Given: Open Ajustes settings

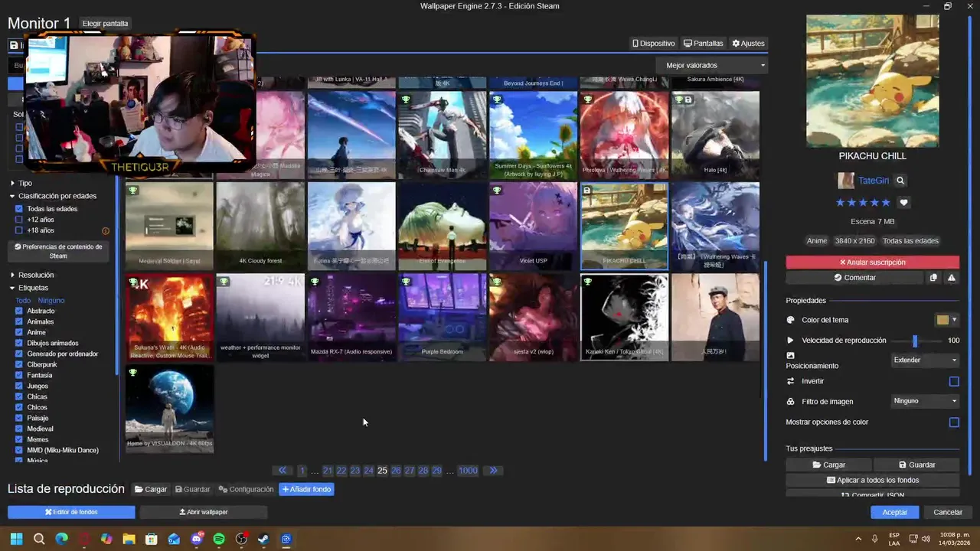Looking at the screenshot, I should pos(749,44).
